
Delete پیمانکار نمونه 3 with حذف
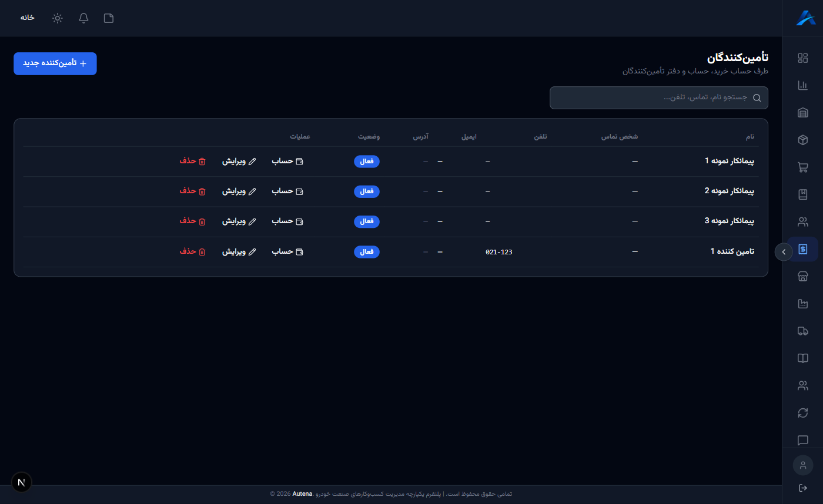tap(193, 221)
